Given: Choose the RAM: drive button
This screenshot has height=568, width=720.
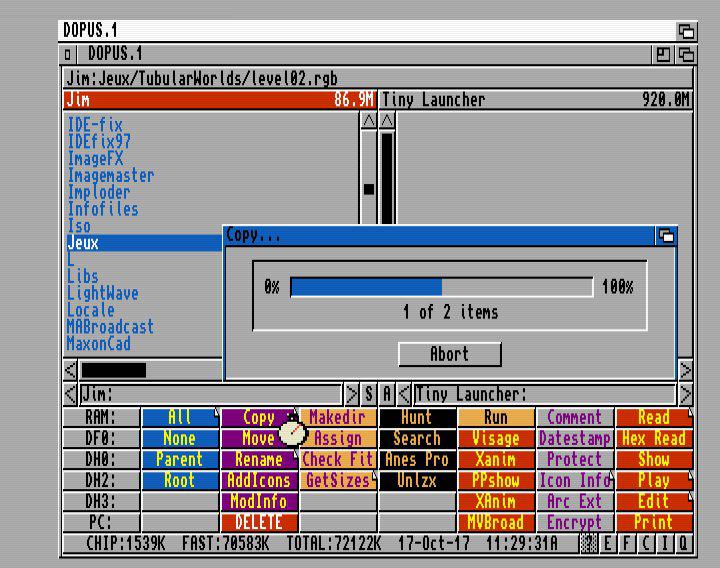Looking at the screenshot, I should pos(100,417).
